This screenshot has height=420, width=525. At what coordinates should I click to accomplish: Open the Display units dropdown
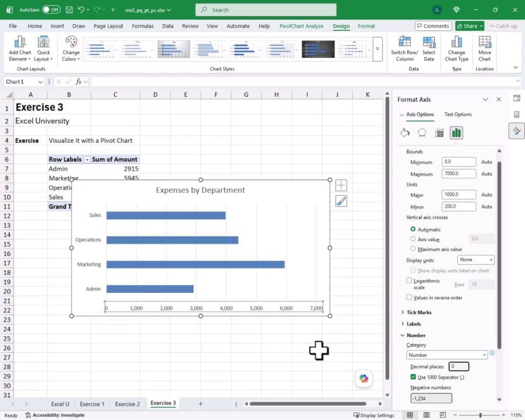pyautogui.click(x=475, y=259)
